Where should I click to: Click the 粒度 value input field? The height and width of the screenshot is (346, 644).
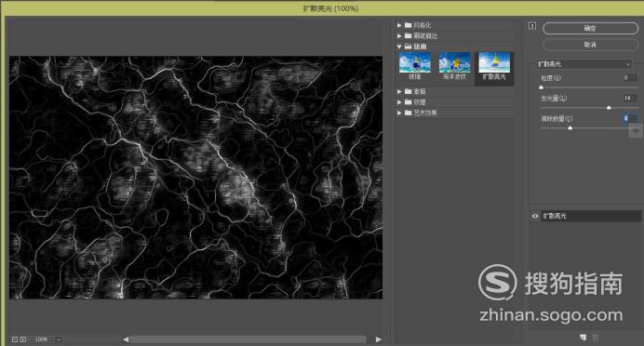630,77
